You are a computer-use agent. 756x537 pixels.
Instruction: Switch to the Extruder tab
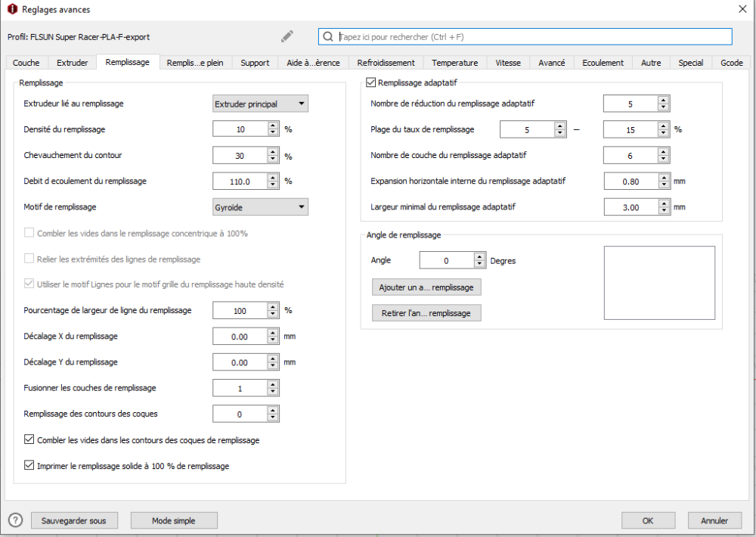73,63
